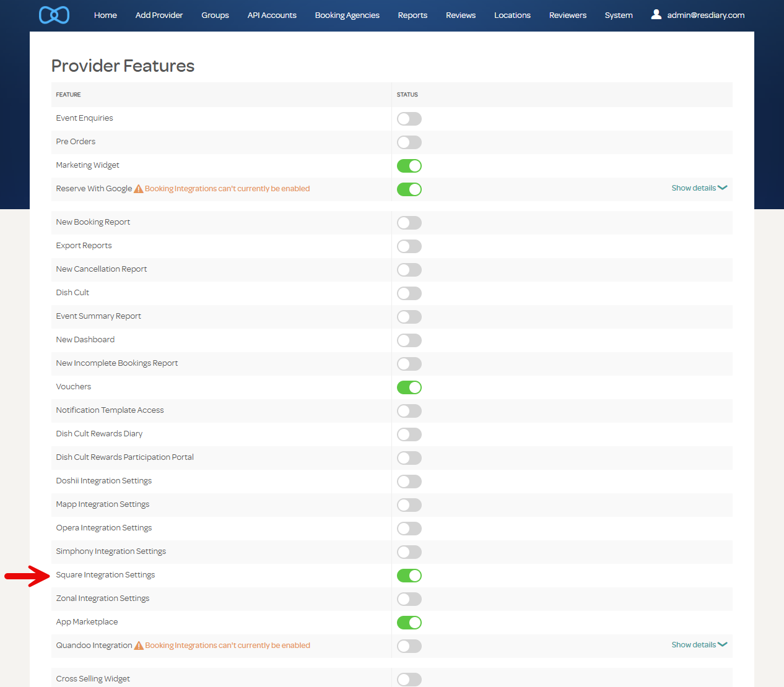Switch on the Export Reports toggle
The height and width of the screenshot is (687, 784).
409,246
